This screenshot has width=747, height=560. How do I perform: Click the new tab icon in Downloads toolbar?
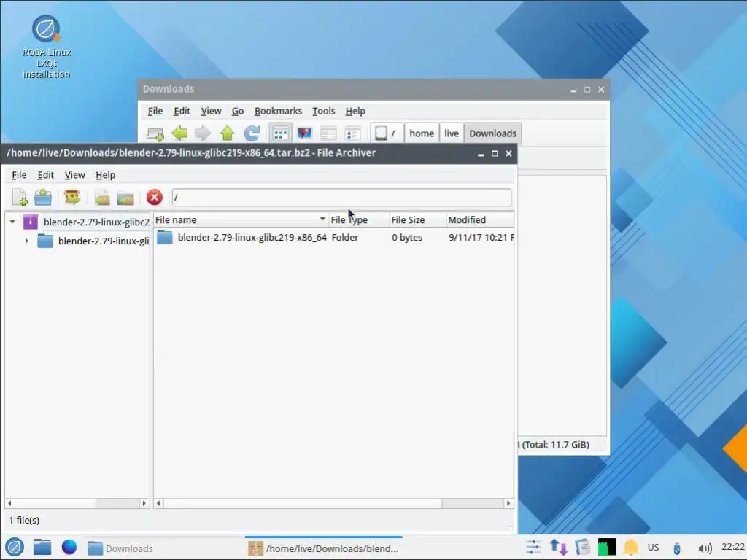(155, 133)
